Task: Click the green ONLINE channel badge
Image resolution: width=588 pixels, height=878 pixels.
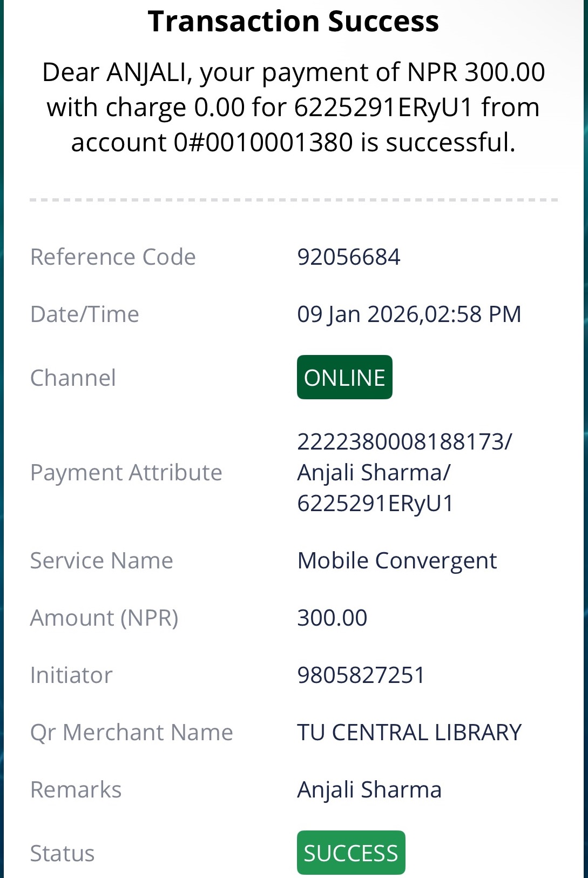Action: pyautogui.click(x=344, y=377)
